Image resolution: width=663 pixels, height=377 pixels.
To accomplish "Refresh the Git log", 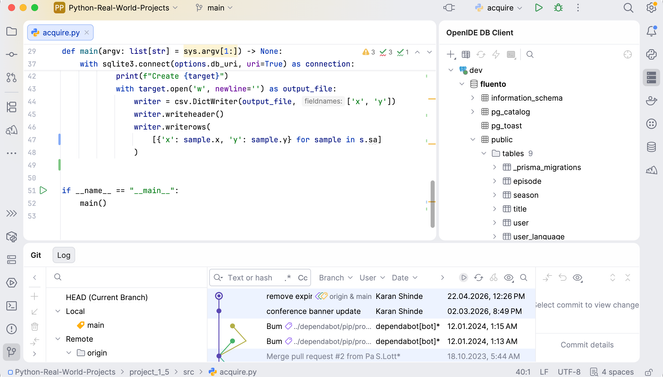I will [x=478, y=278].
